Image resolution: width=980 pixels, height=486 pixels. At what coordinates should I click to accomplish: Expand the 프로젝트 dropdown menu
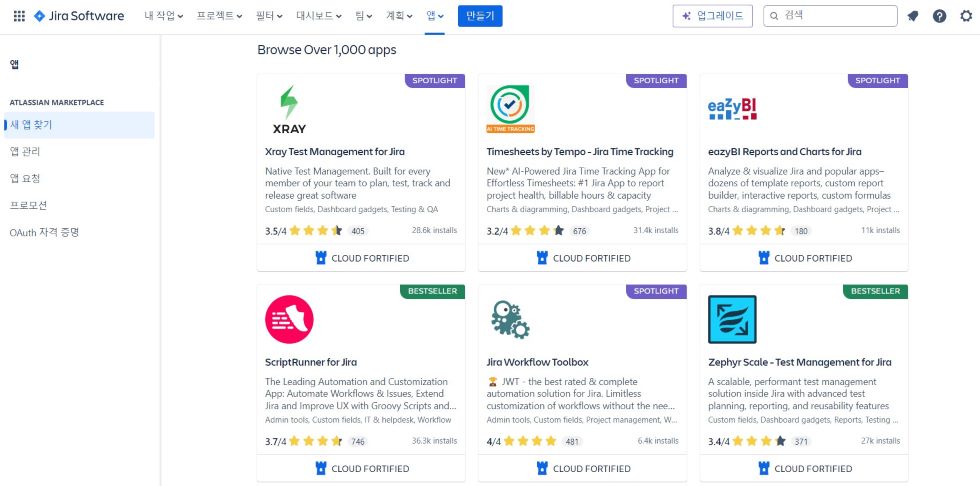(x=219, y=16)
